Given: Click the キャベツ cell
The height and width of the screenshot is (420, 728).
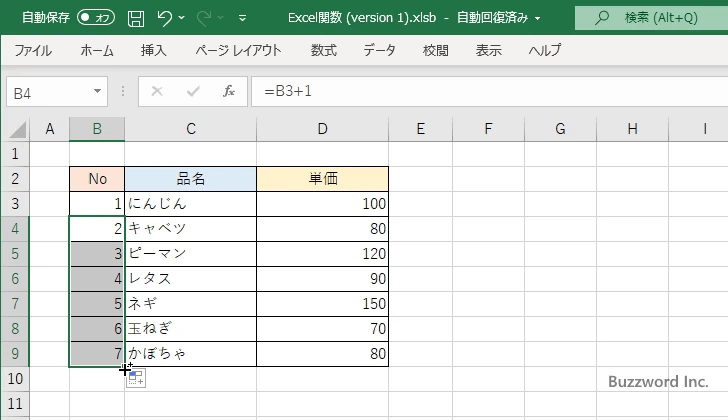Looking at the screenshot, I should pyautogui.click(x=190, y=229).
